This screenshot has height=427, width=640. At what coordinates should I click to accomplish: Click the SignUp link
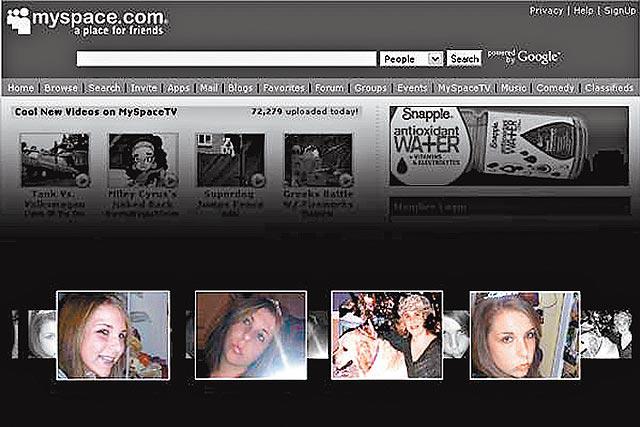[x=620, y=11]
